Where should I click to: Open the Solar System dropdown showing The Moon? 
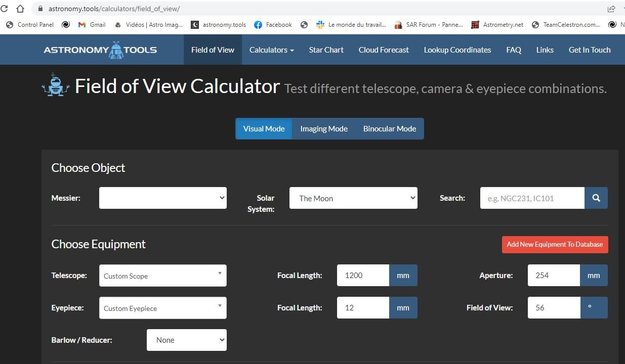(x=353, y=198)
